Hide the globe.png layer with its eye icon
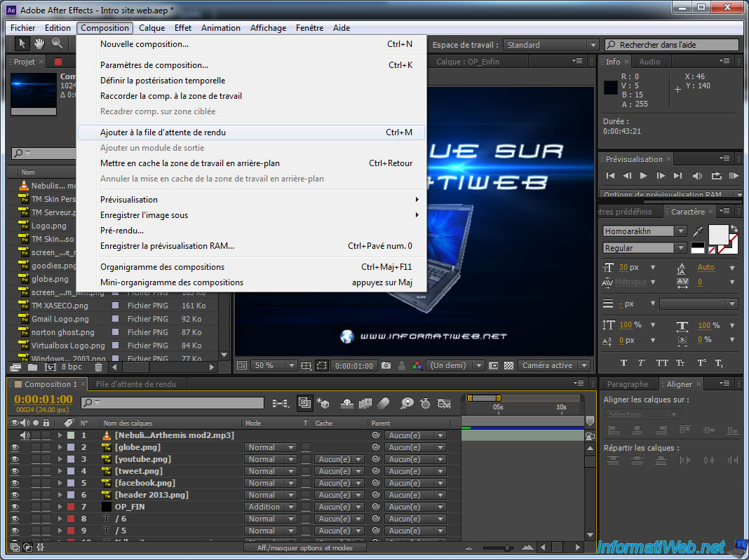The width and height of the screenshot is (749, 560). click(x=15, y=447)
